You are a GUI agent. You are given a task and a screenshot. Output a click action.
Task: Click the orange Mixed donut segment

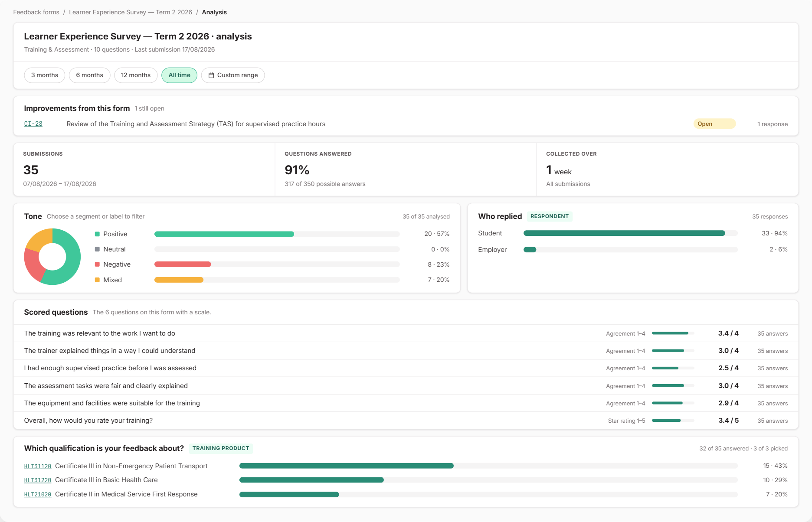(x=40, y=239)
